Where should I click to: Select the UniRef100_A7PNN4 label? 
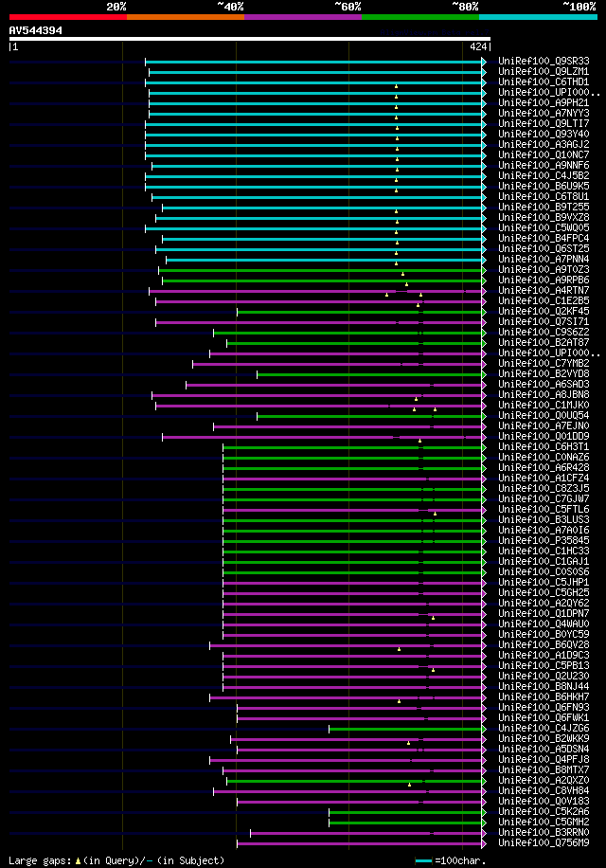point(544,260)
